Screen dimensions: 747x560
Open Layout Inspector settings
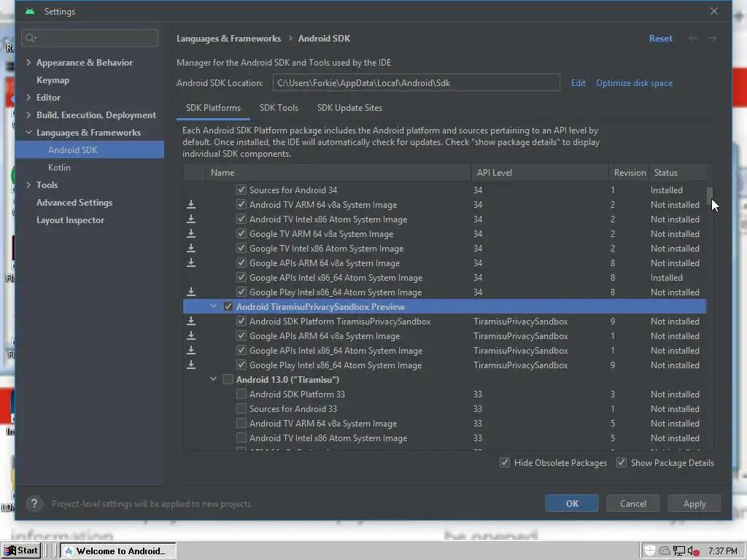coord(70,220)
